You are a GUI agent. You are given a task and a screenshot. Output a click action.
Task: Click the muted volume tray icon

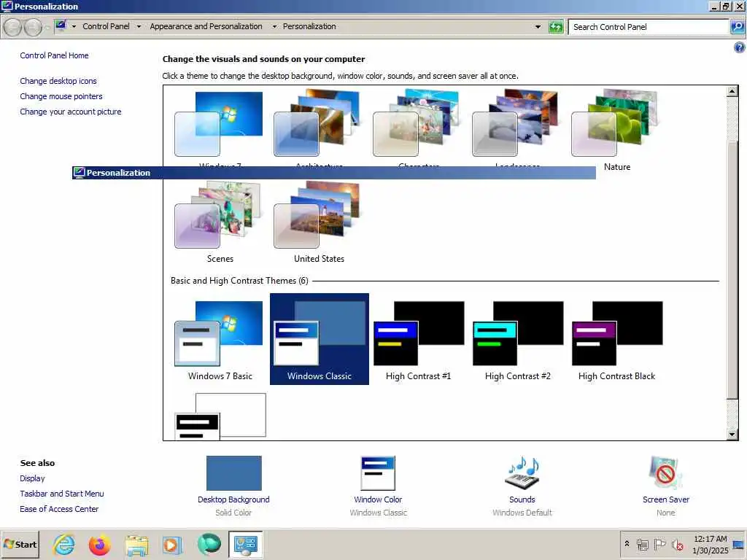(678, 544)
